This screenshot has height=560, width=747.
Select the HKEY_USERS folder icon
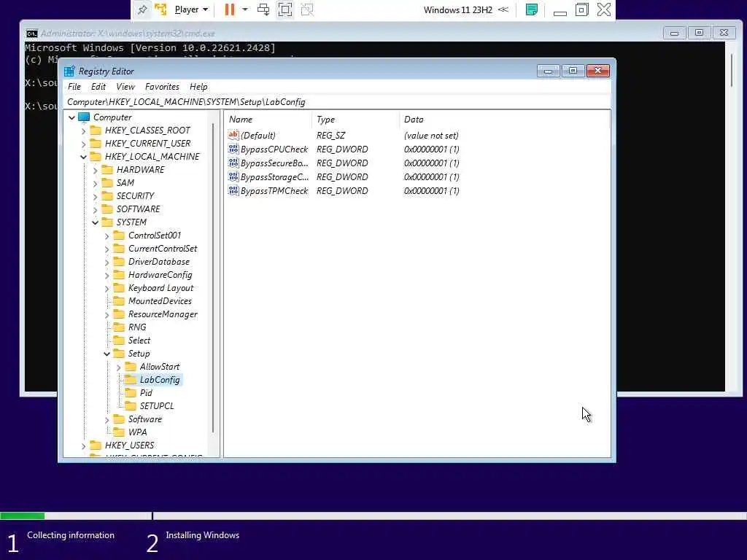coord(96,446)
